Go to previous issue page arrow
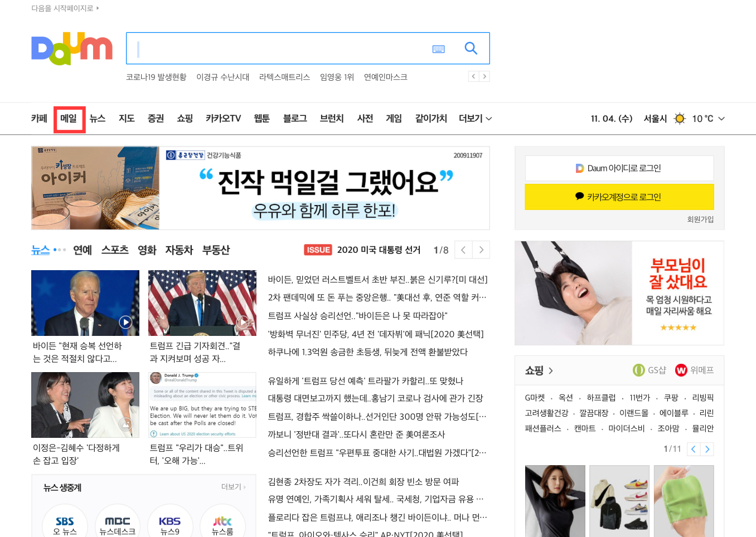 point(463,250)
